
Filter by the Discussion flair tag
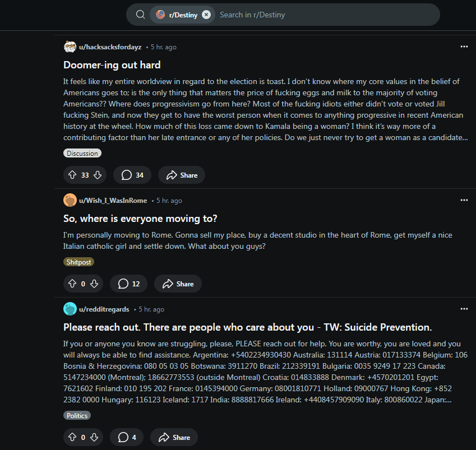point(82,154)
